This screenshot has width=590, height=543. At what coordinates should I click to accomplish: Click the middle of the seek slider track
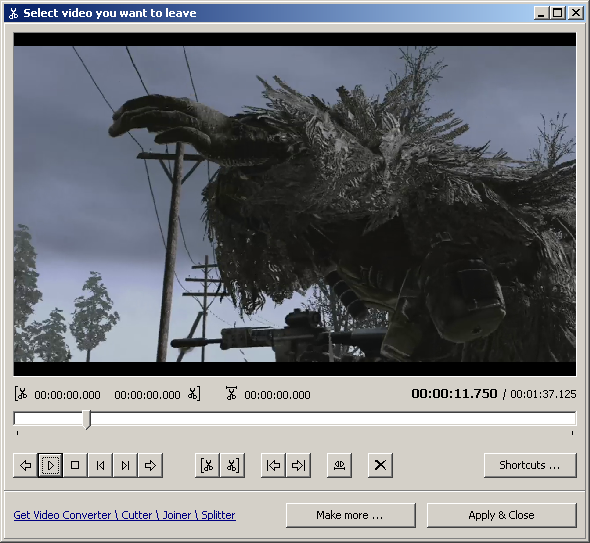coord(295,418)
